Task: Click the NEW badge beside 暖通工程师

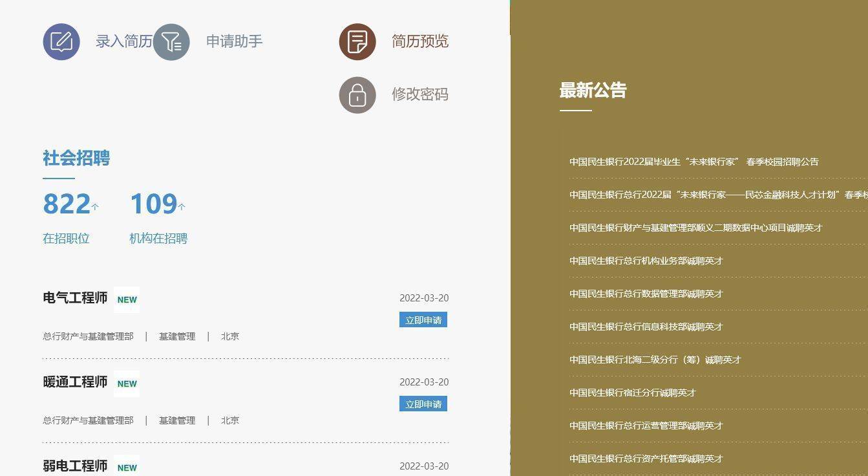Action: pos(127,384)
